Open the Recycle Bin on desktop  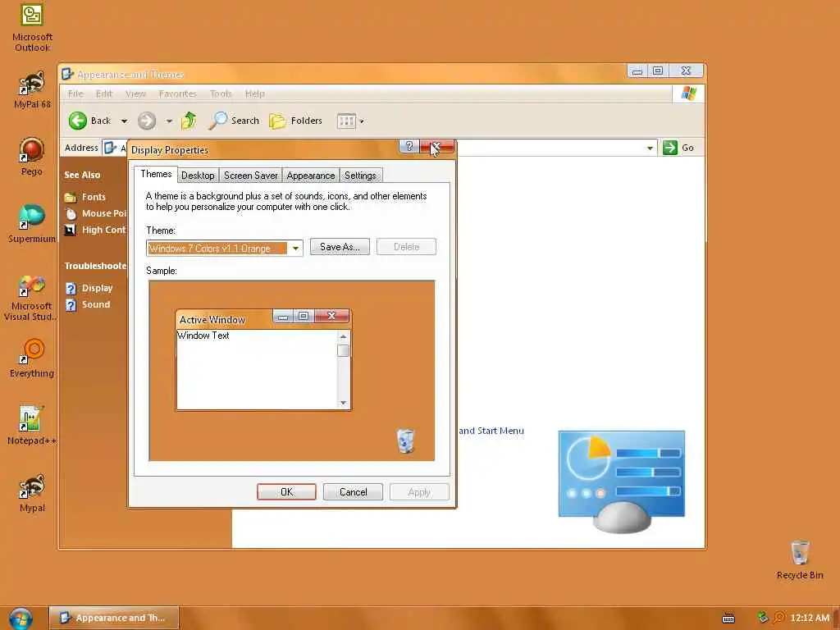pos(800,559)
